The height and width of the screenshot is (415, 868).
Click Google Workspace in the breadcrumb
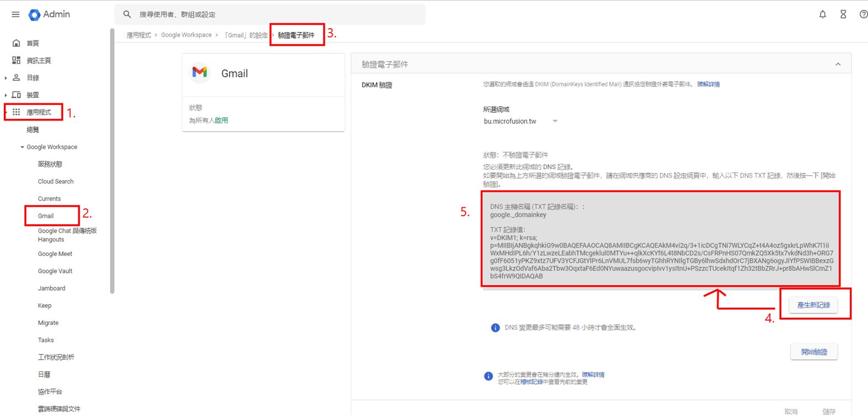click(186, 35)
